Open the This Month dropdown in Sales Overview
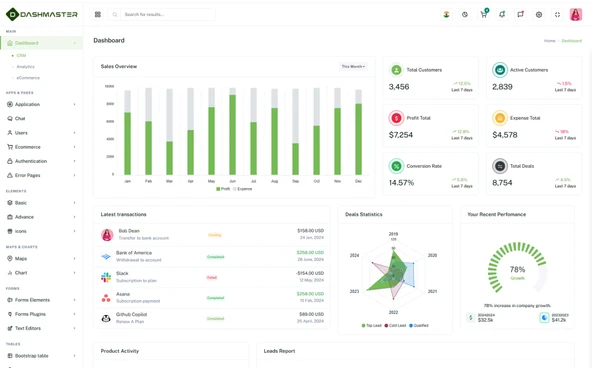592x368 pixels. coord(353,66)
